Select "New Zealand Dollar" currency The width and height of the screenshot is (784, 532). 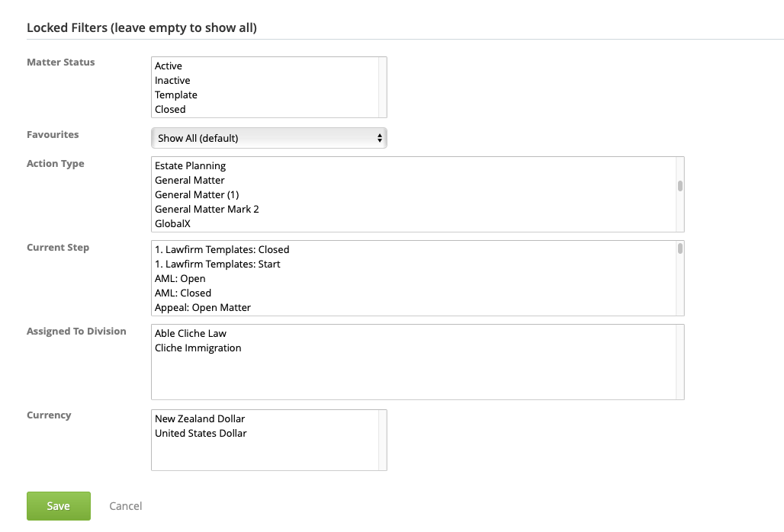(199, 418)
